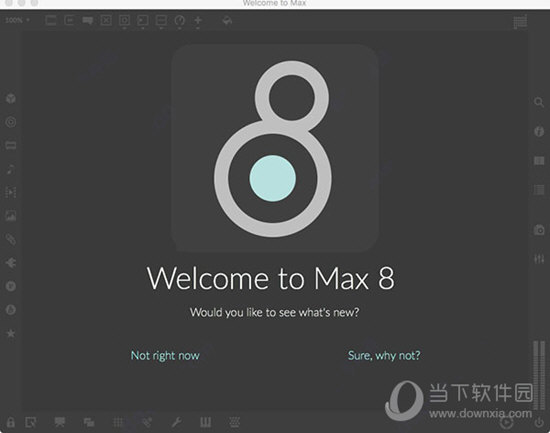This screenshot has width=550, height=433.
Task: Open the wrench debug tools icon
Action: 176,422
